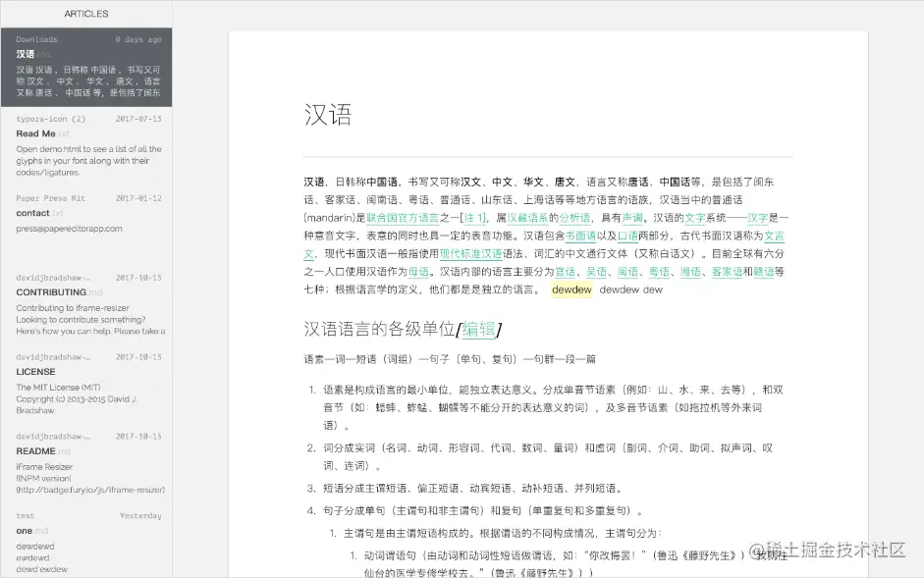Screen dimensions: 924x578
Task: Click the 'Paper Press Kit' folder label
Action: pos(51,198)
